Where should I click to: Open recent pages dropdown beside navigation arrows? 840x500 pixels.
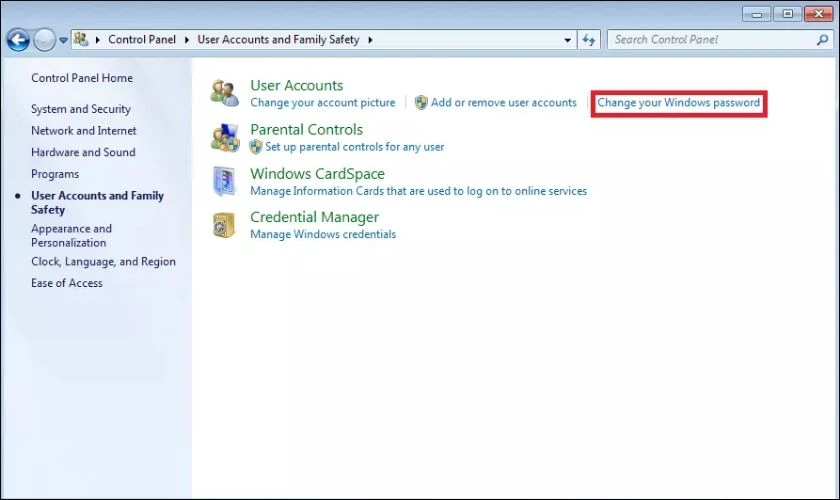pyautogui.click(x=63, y=40)
